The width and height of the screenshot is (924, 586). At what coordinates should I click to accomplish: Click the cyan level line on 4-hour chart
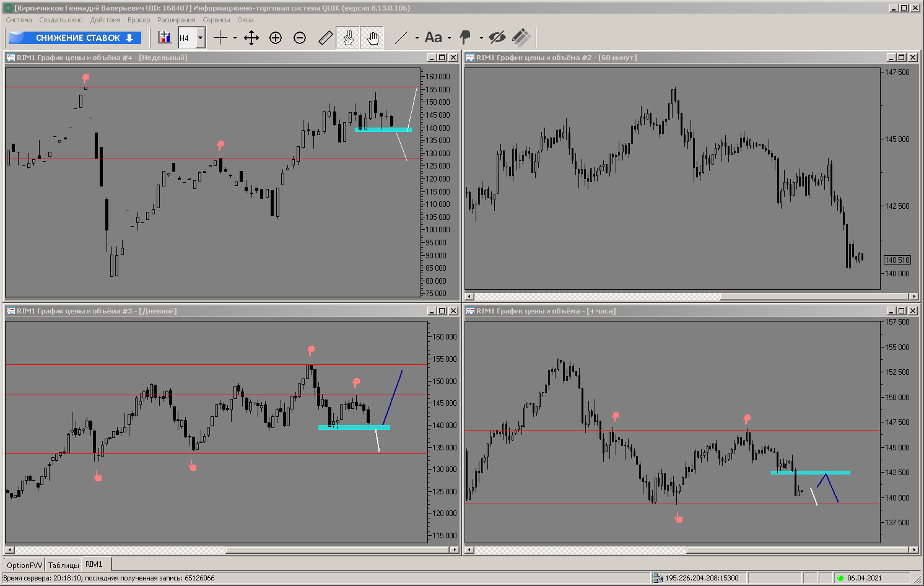pyautogui.click(x=811, y=473)
